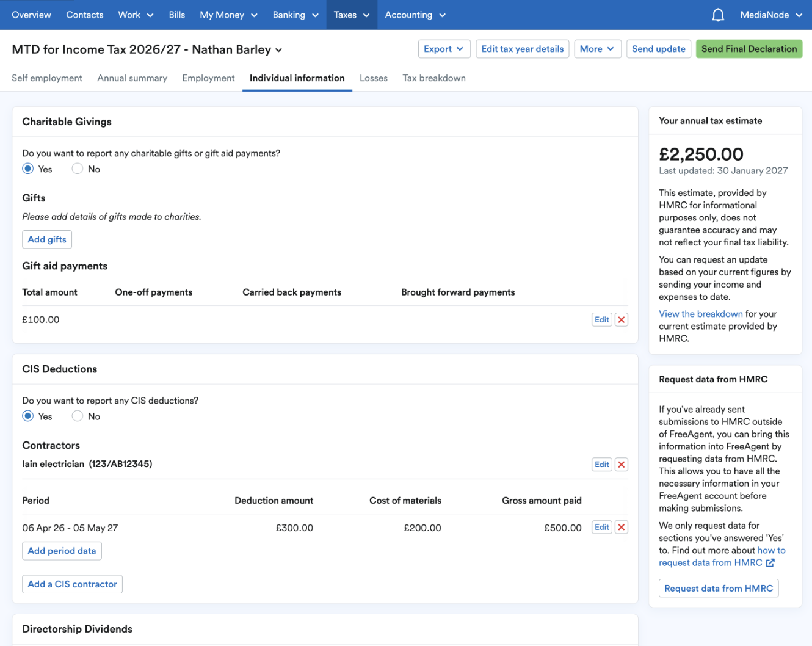This screenshot has width=812, height=646.
Task: Delete the 06 Apr 26 period row
Action: tap(622, 528)
